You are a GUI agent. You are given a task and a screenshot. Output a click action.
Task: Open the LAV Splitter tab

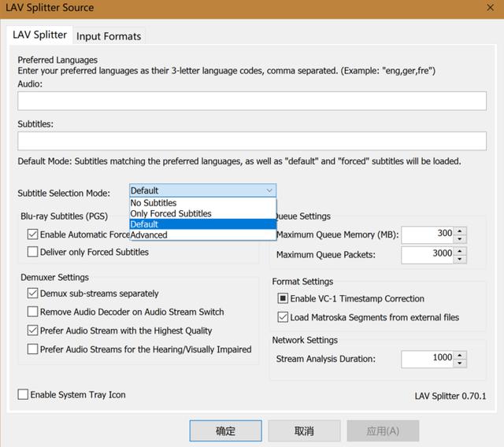pos(39,35)
